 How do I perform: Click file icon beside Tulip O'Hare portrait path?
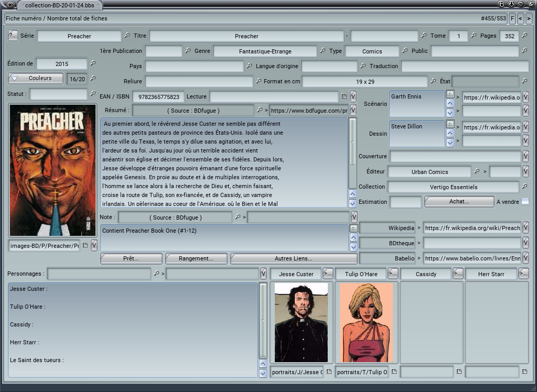click(394, 372)
